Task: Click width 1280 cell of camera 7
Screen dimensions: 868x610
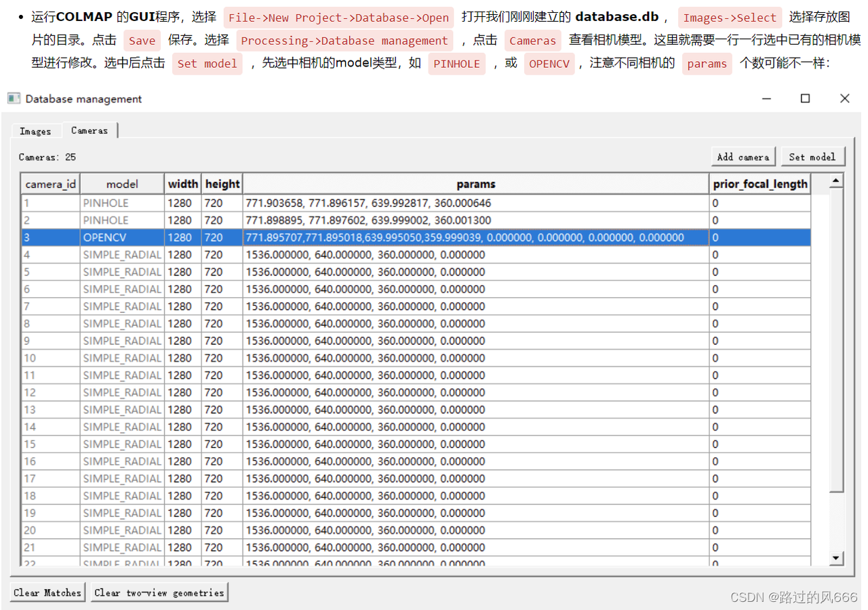Action: click(x=183, y=307)
